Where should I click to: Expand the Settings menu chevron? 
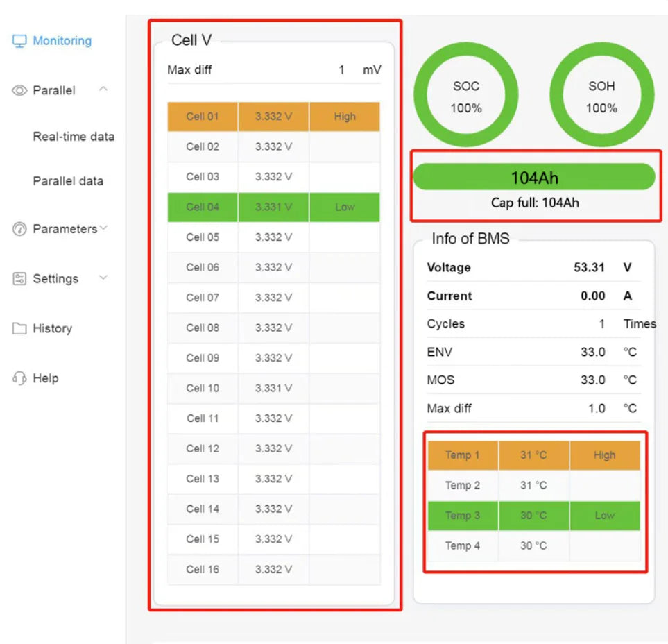pyautogui.click(x=103, y=278)
